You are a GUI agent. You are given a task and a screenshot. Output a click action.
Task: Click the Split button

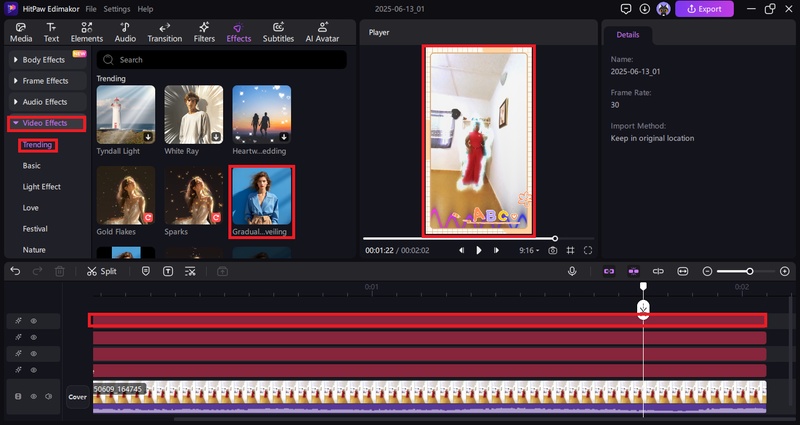click(x=102, y=271)
